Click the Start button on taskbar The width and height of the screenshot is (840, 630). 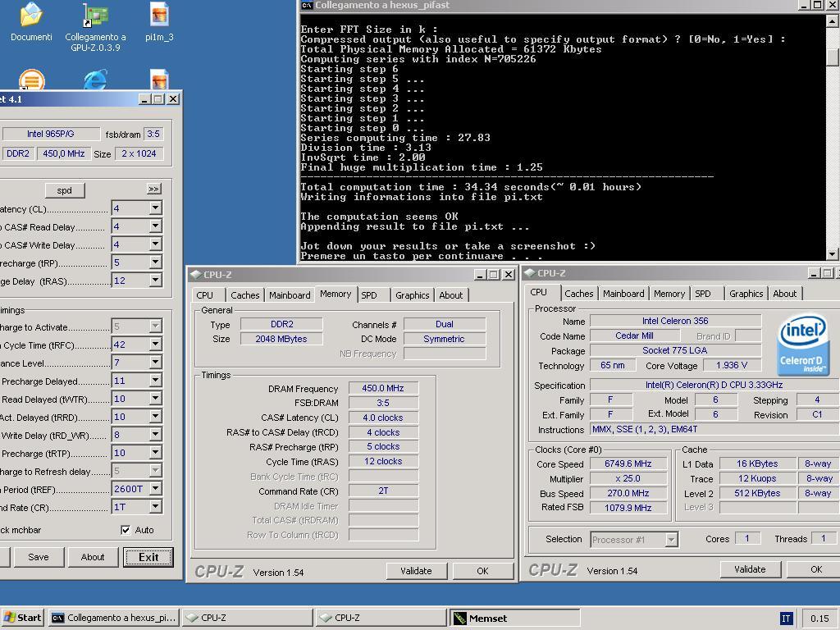(x=22, y=618)
